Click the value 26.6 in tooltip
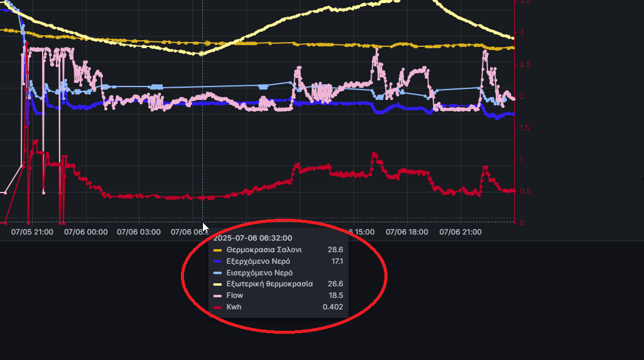Image resolution: width=644 pixels, height=360 pixels. click(335, 284)
